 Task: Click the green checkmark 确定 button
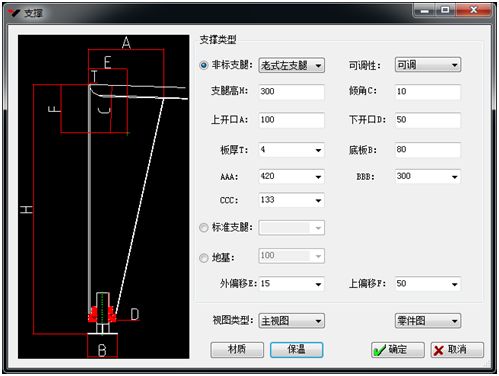click(397, 350)
